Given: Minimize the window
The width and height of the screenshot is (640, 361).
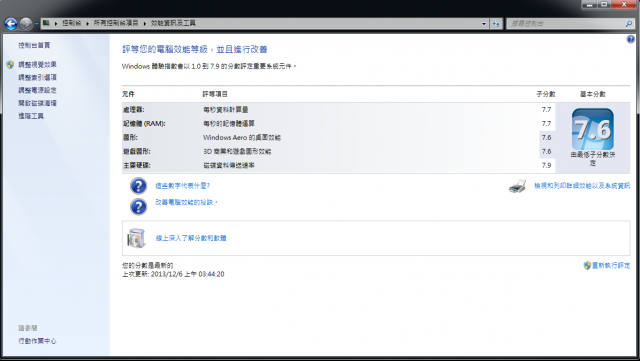Looking at the screenshot, I should (589, 4).
